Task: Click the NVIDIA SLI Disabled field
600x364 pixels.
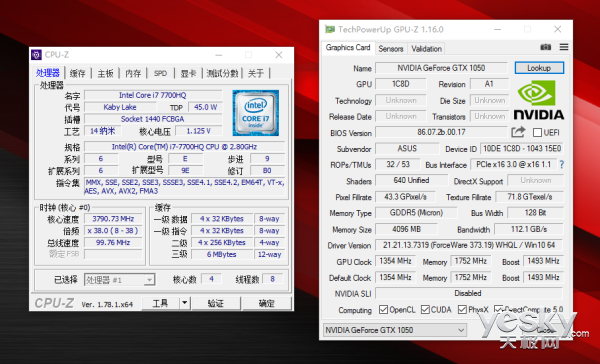Action: point(469,293)
